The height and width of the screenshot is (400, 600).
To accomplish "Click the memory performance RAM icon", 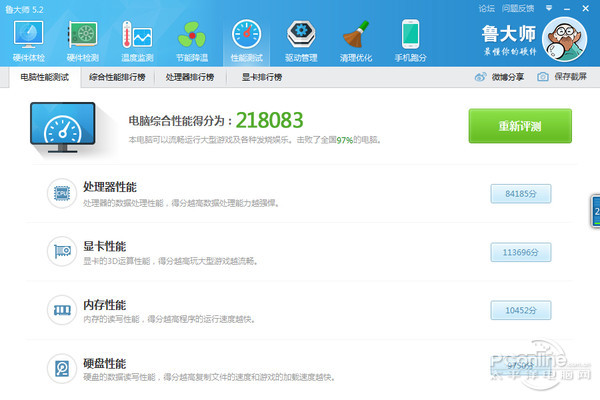I will click(62, 310).
